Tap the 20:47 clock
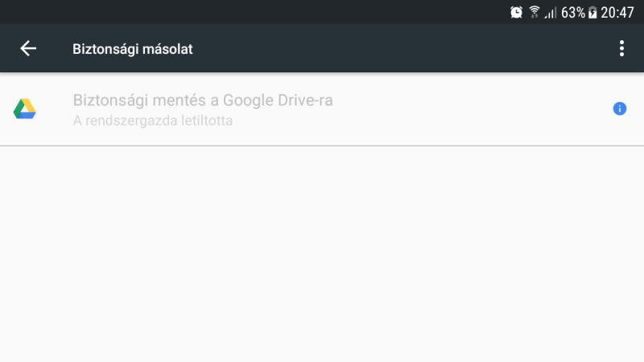 point(617,12)
